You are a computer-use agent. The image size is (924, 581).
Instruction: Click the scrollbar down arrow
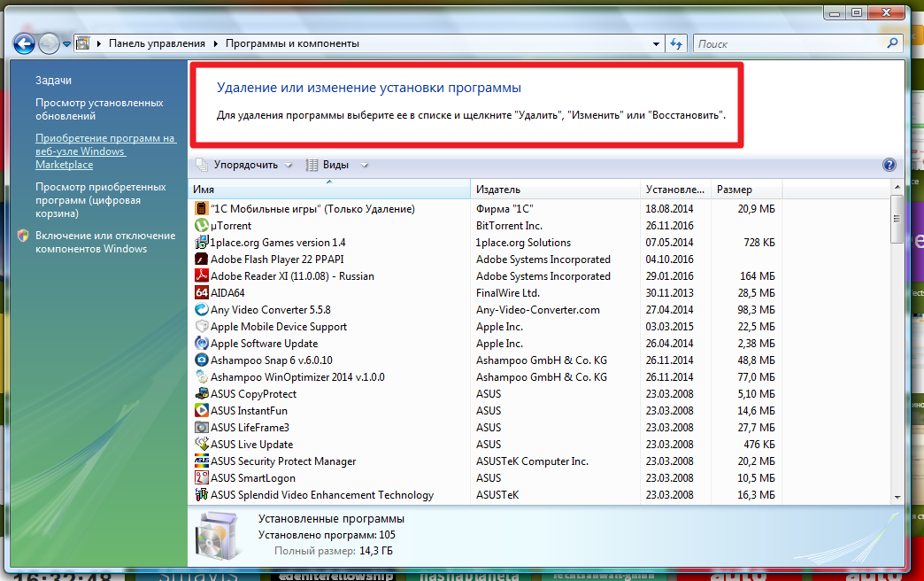(897, 497)
